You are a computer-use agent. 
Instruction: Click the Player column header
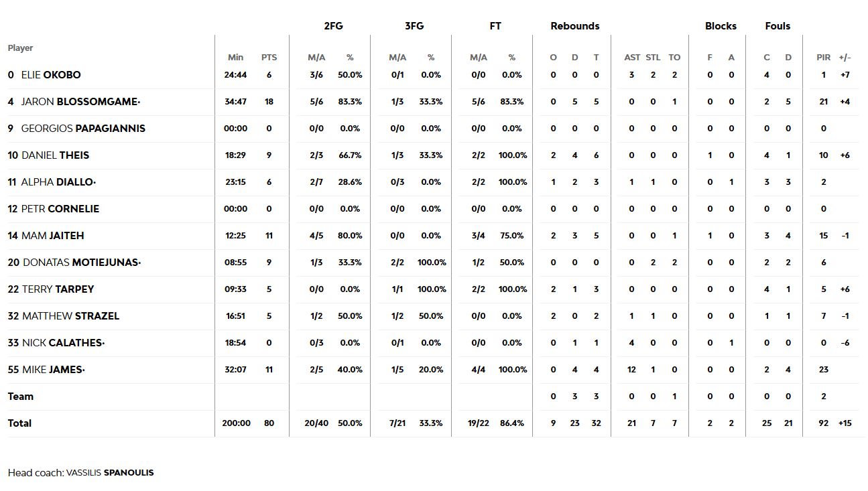[x=20, y=48]
